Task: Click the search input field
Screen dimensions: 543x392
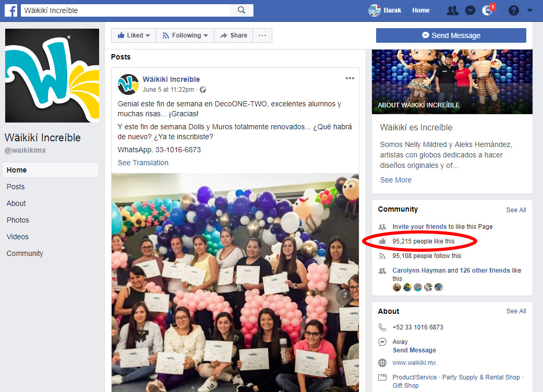Action: 125,10
